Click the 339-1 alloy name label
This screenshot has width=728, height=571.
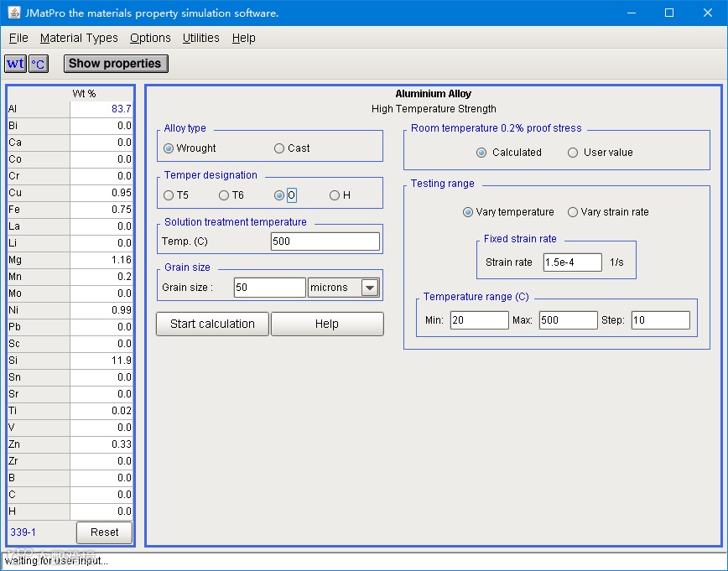coord(23,532)
